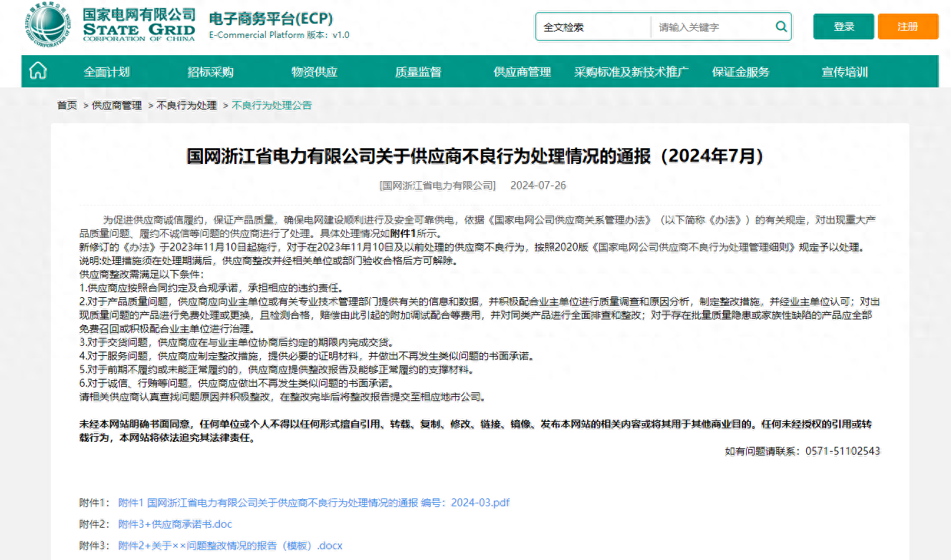Viewport: 951px width, 560px height.
Task: Open the 招标采购 menu
Action: tap(211, 72)
